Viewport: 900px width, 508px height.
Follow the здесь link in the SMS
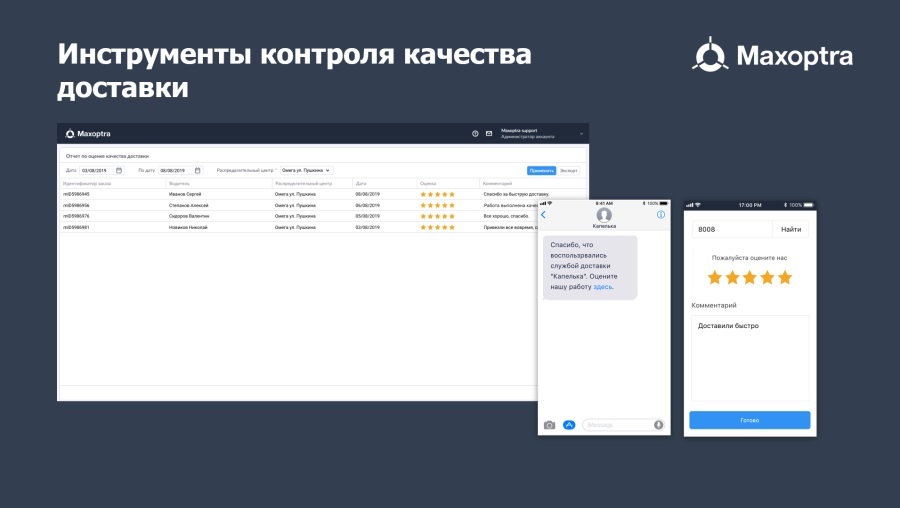pyautogui.click(x=603, y=286)
